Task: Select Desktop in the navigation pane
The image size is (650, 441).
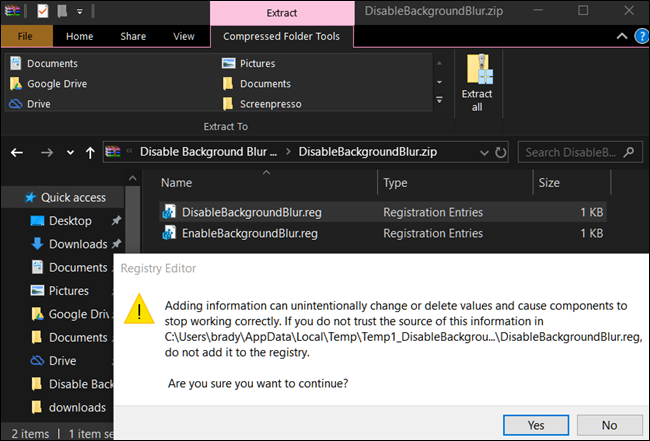Action: coord(69,221)
